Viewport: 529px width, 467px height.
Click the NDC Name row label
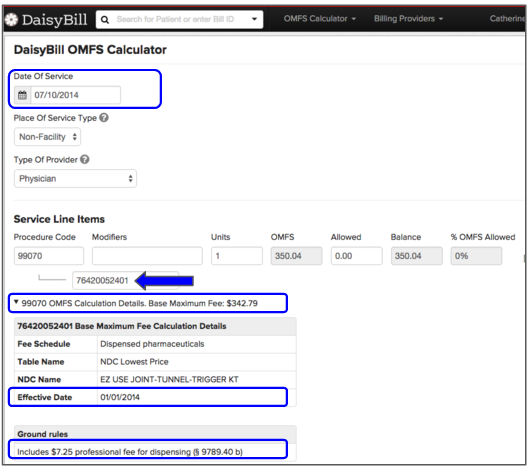39,379
